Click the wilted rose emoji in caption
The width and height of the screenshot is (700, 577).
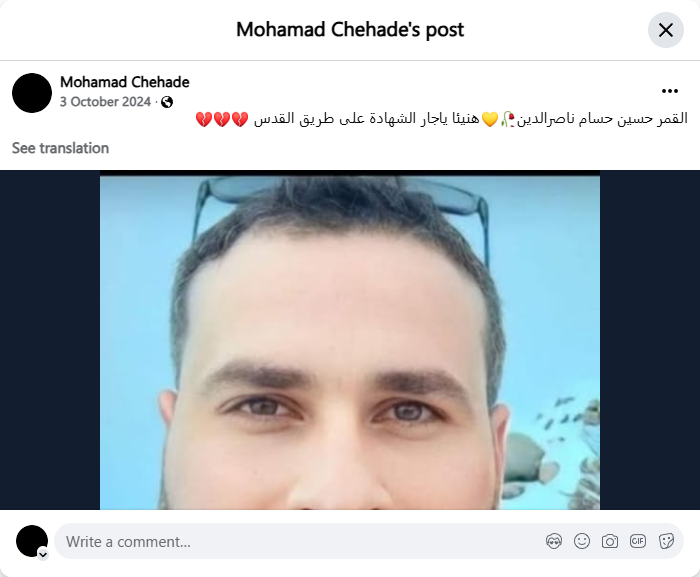pos(508,119)
